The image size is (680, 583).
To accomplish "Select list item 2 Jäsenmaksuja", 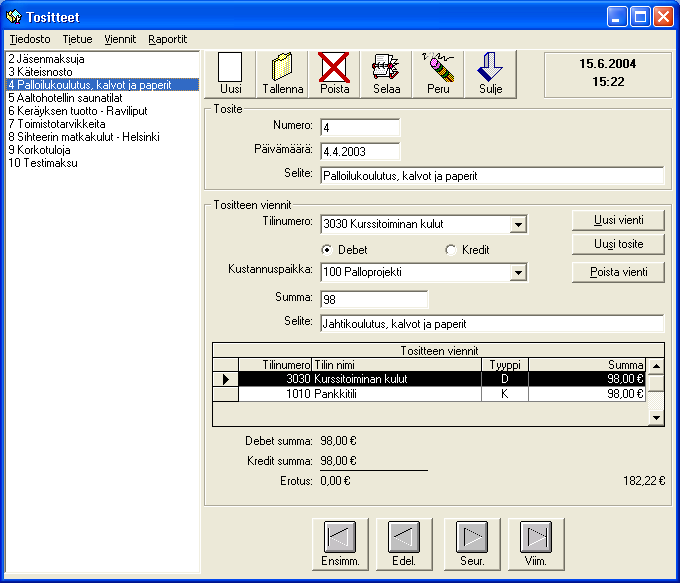I will 102,59.
